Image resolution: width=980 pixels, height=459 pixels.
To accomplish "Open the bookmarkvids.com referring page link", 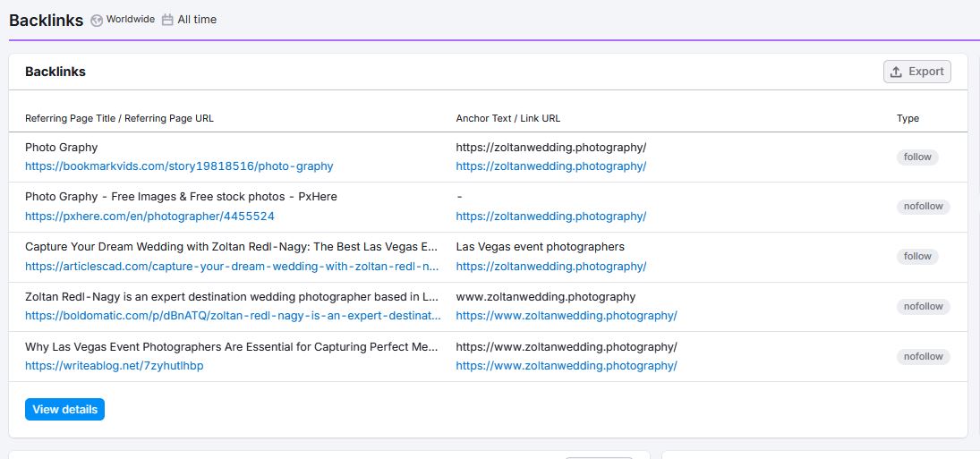I will [x=179, y=166].
